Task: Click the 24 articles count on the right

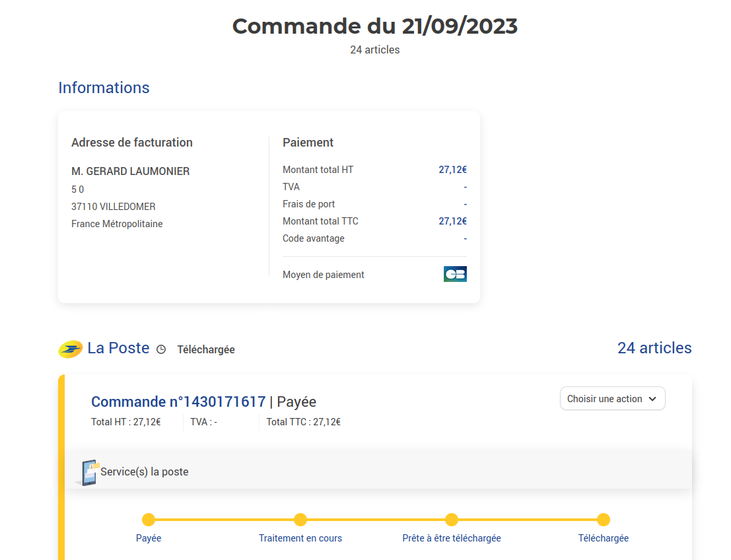Action: point(654,348)
